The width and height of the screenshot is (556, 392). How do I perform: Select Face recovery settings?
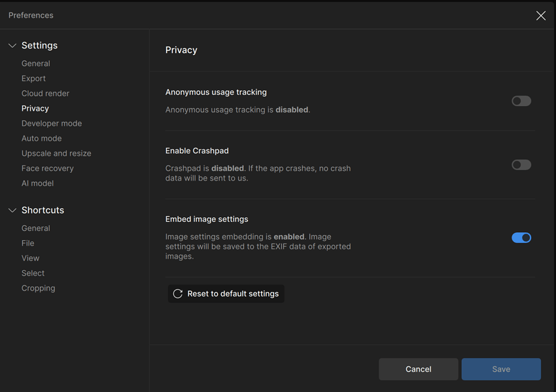tap(48, 168)
